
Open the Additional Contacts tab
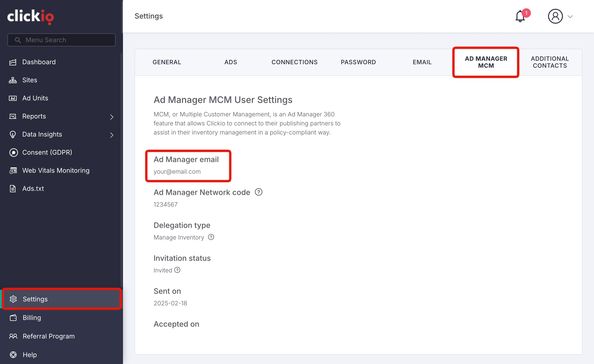click(x=550, y=62)
